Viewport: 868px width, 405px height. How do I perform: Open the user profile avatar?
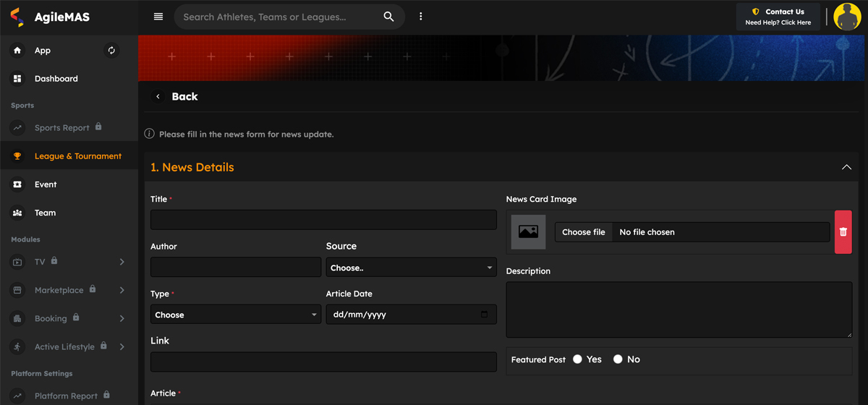(x=847, y=17)
